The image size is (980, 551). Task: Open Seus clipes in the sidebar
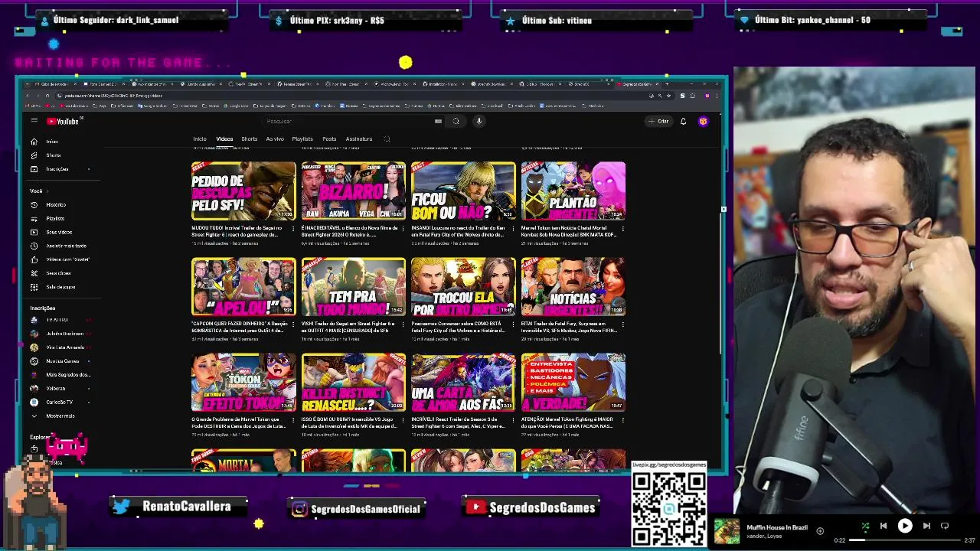58,273
